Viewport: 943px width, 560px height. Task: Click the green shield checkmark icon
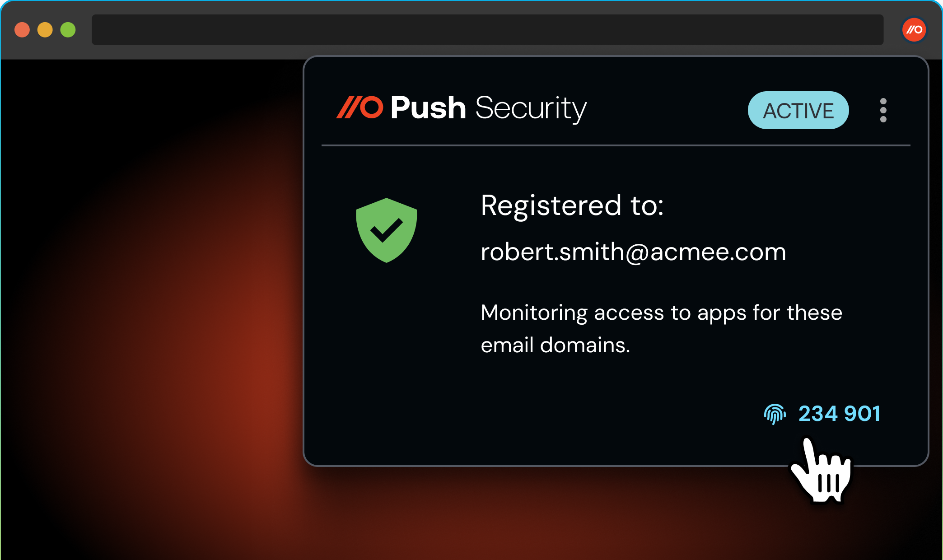pos(386,230)
